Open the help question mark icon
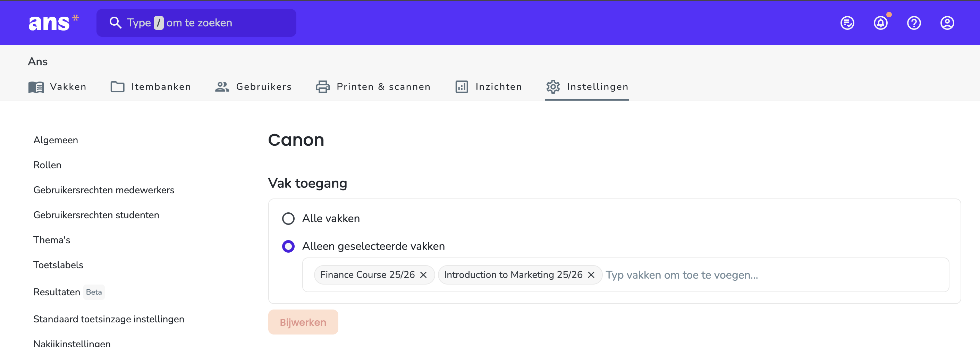This screenshot has width=980, height=347. [x=914, y=23]
